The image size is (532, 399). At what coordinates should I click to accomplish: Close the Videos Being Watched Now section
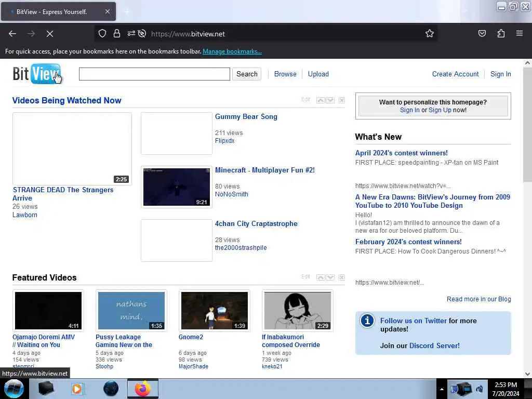pos(342,100)
